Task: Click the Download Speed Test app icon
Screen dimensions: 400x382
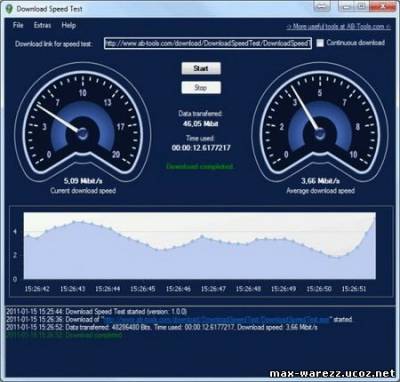Action: point(9,8)
